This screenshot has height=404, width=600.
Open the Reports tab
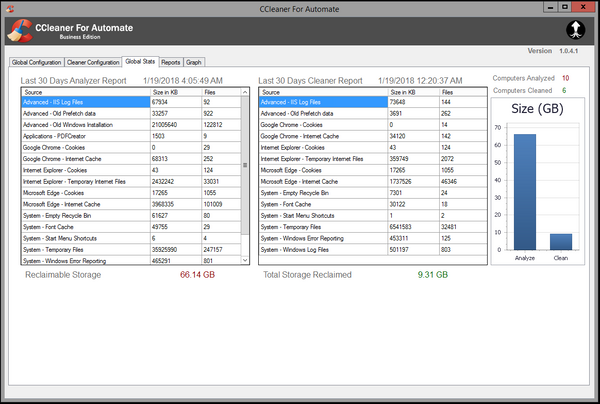[x=171, y=62]
